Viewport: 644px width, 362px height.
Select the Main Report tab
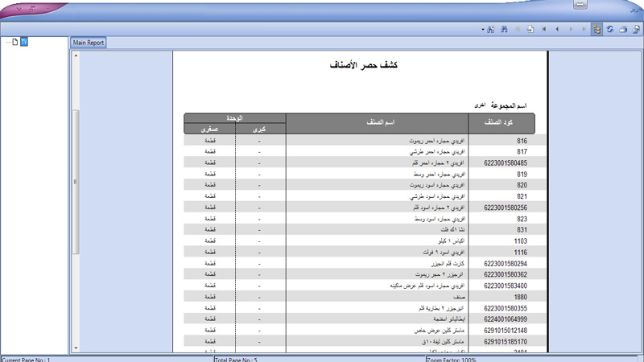point(89,43)
